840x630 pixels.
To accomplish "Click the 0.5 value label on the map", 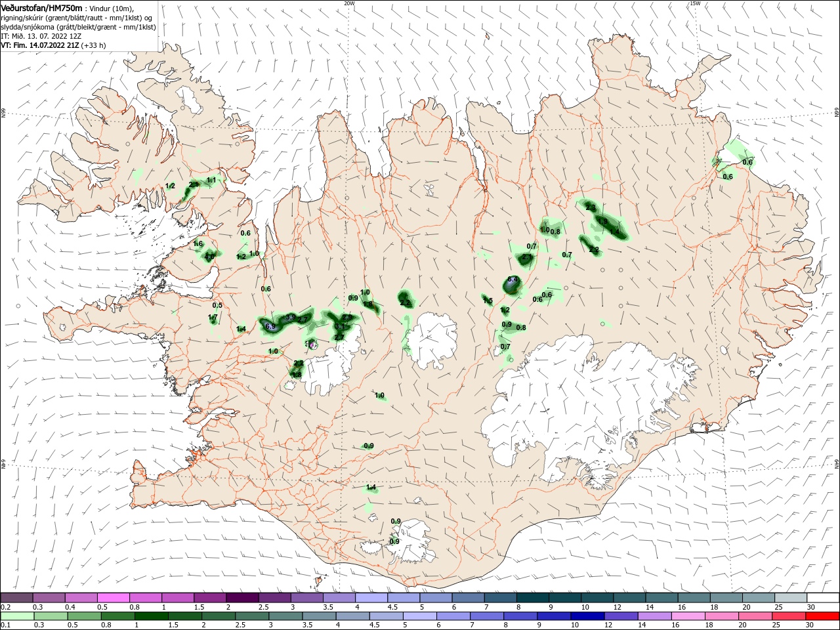I will click(217, 305).
